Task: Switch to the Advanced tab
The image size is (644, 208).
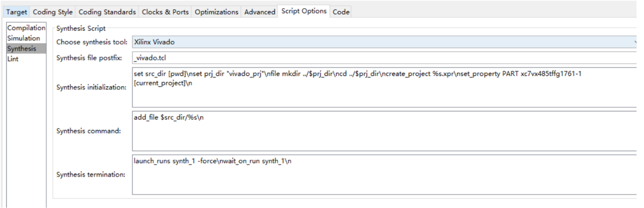Action: (259, 12)
